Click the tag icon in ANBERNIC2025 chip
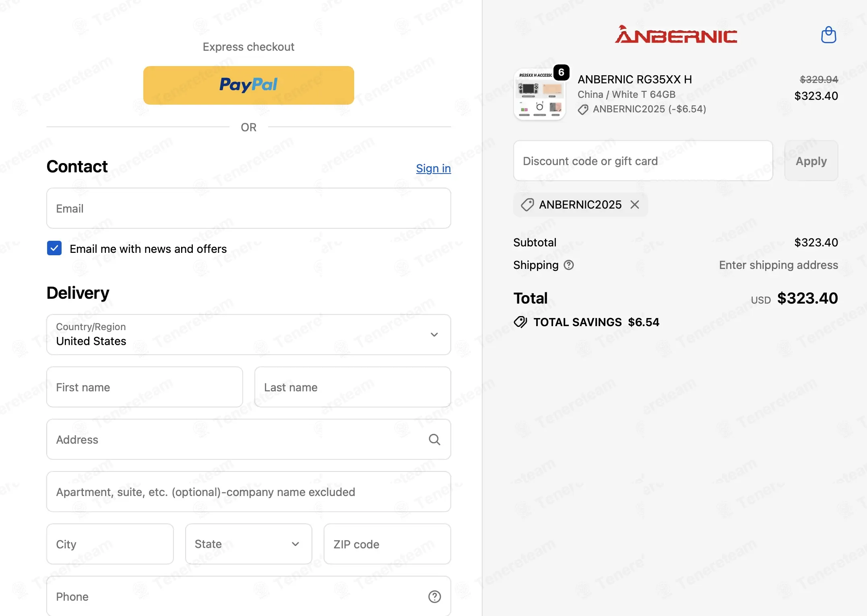Image resolution: width=867 pixels, height=616 pixels. [527, 205]
